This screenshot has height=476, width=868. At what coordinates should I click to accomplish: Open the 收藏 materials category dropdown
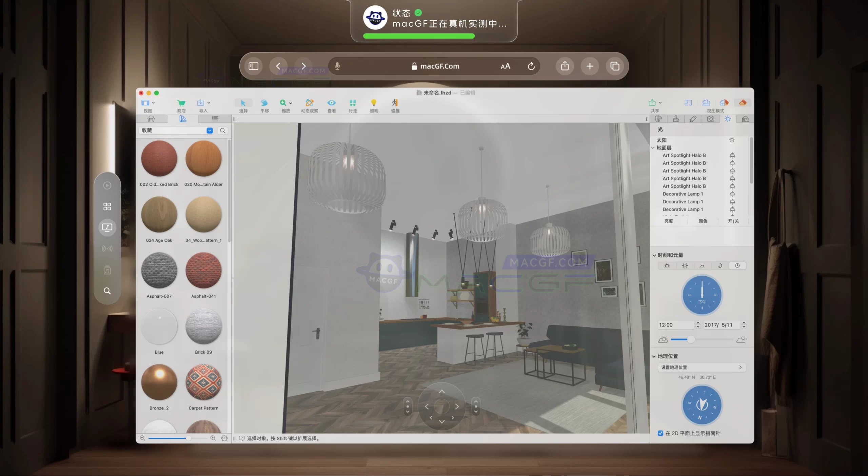210,131
